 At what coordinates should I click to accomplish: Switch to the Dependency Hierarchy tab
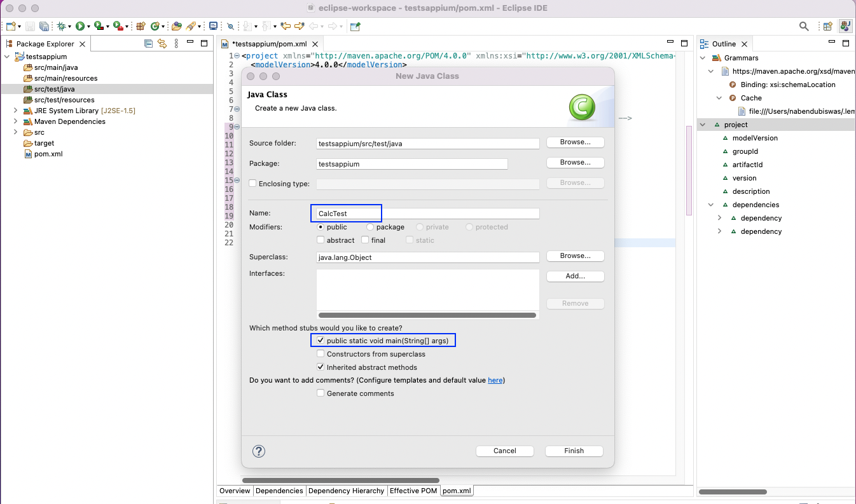pos(346,491)
